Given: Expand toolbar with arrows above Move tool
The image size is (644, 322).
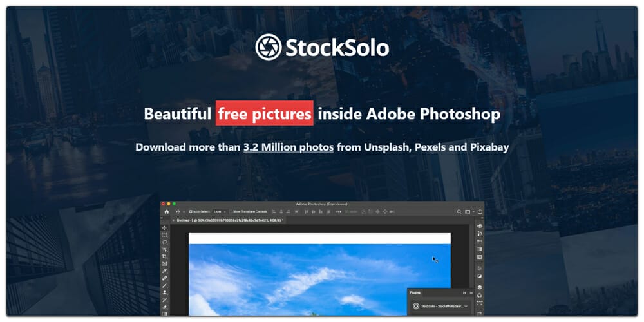Looking at the screenshot, I should tap(162, 218).
